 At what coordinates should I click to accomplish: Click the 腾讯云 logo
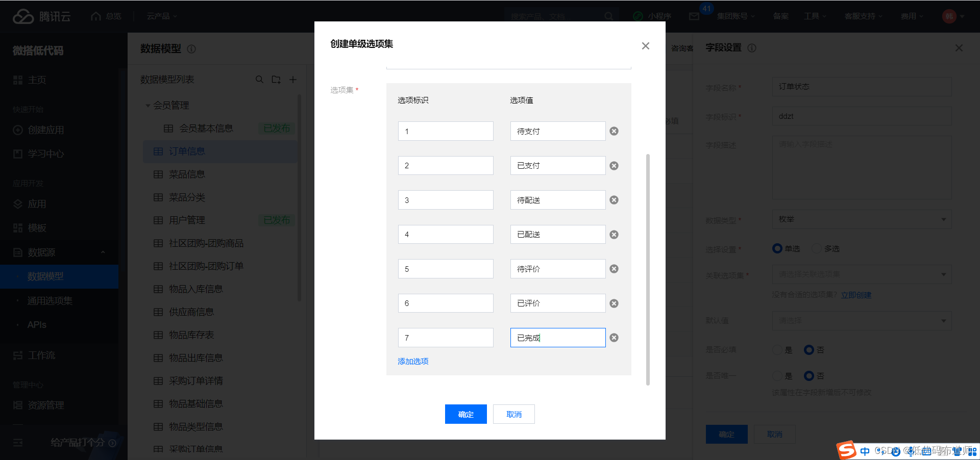tap(41, 16)
